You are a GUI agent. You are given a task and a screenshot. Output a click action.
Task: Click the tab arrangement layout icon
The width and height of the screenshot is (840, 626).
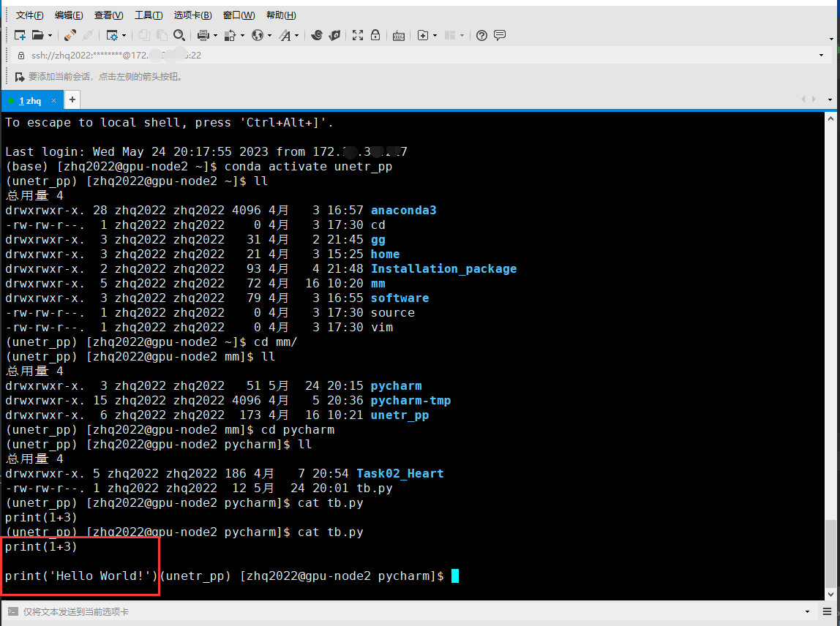click(450, 35)
